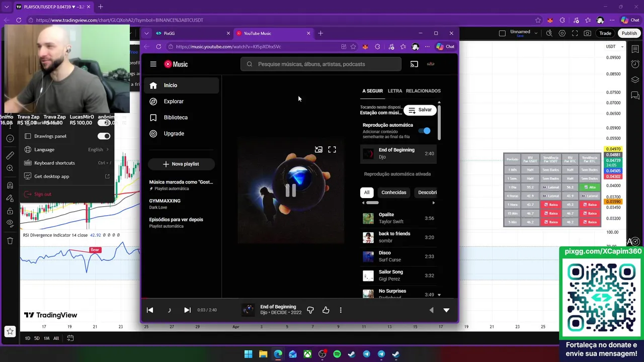Image resolution: width=644 pixels, height=362 pixels.
Task: Switch to the LETRA tab
Action: [395, 91]
